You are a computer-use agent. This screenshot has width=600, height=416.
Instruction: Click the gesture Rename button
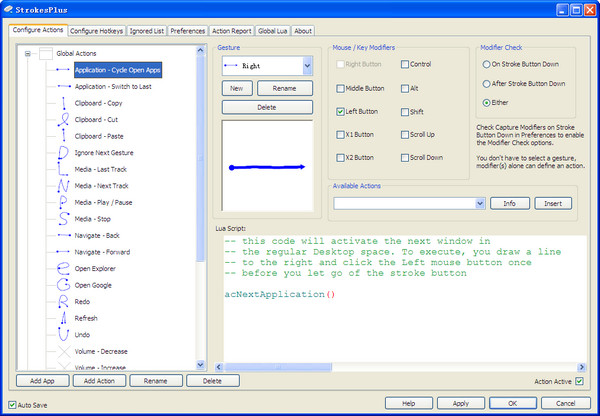pos(285,88)
